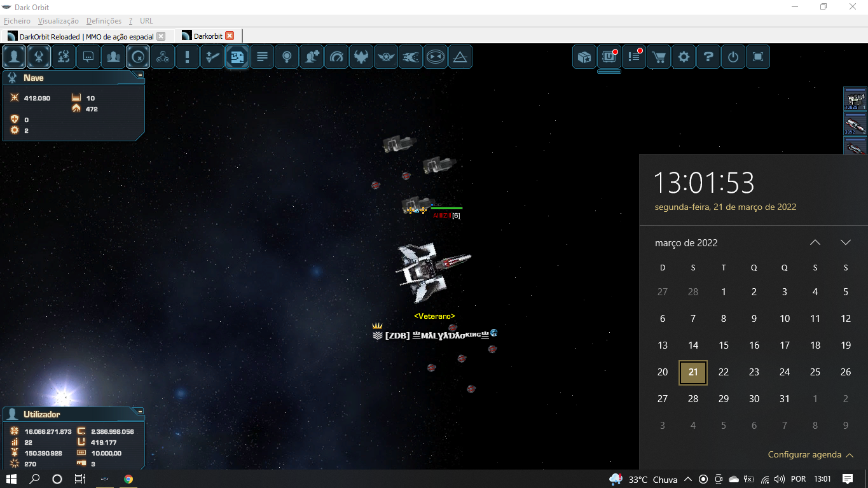This screenshot has width=868, height=488.
Task: Click the pin marker toolbar icon
Action: coord(287,57)
